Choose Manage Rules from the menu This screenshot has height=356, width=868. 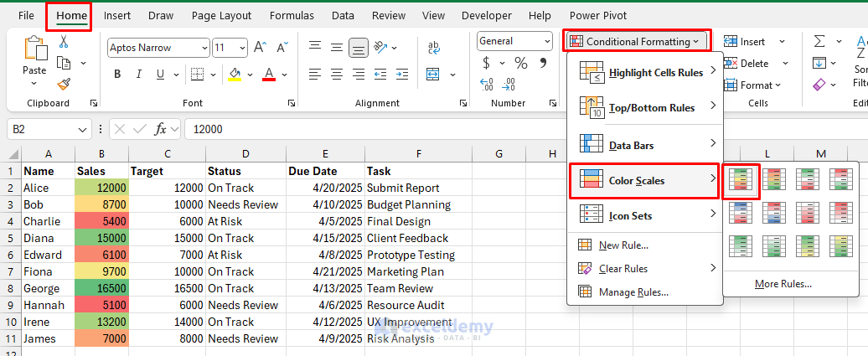pos(633,292)
